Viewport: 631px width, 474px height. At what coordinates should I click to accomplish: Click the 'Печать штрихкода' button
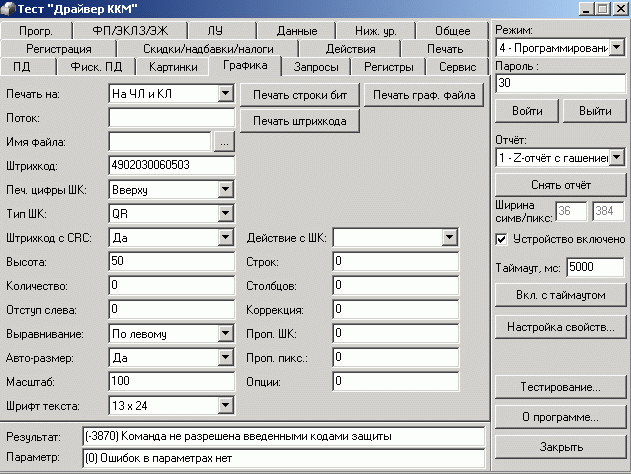coord(300,121)
